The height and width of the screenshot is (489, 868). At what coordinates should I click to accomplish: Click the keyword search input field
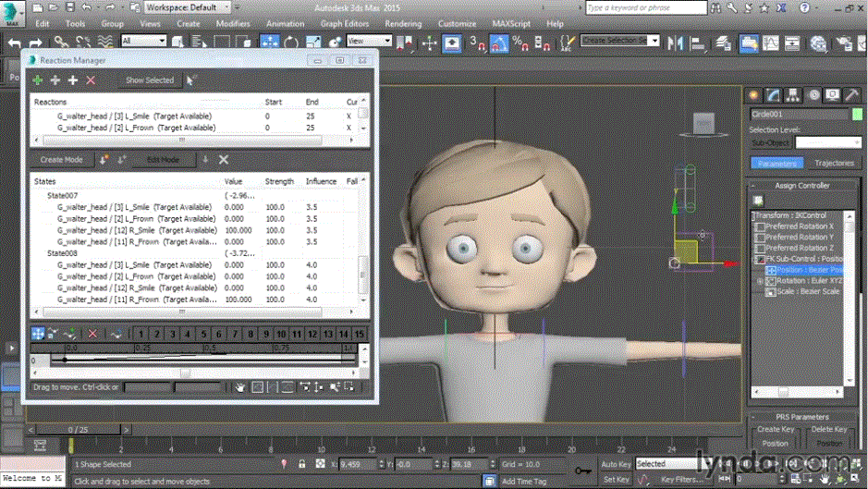(x=645, y=7)
